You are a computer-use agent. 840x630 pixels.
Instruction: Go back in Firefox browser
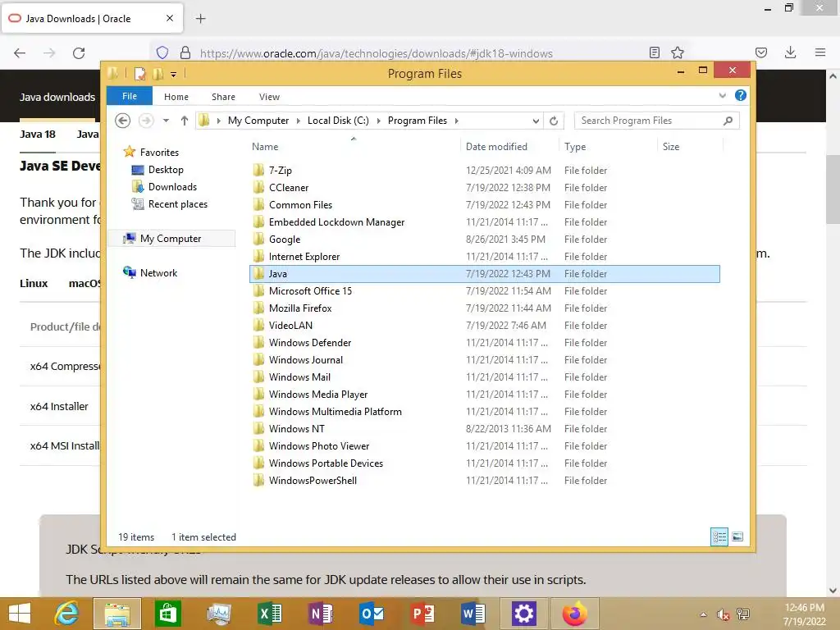click(x=20, y=53)
